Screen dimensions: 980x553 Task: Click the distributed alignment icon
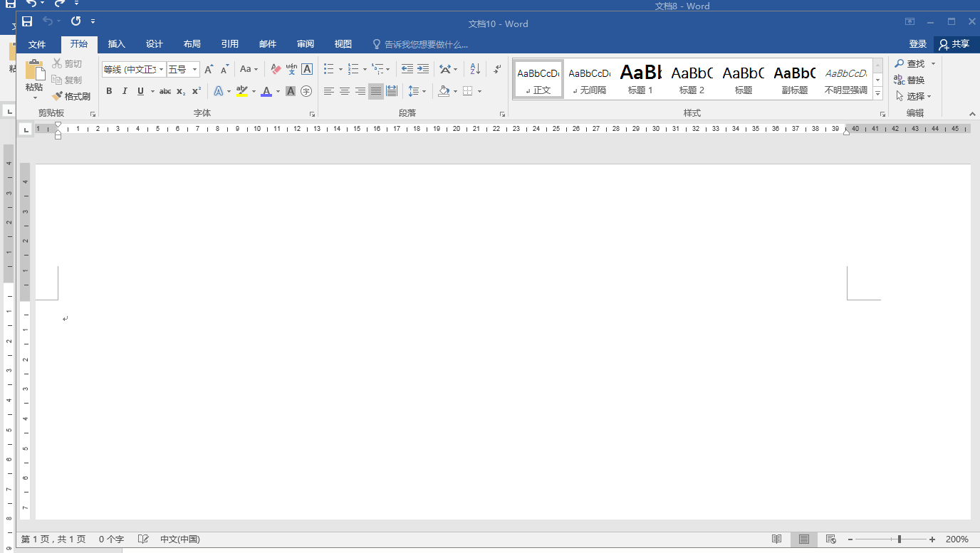pyautogui.click(x=392, y=91)
